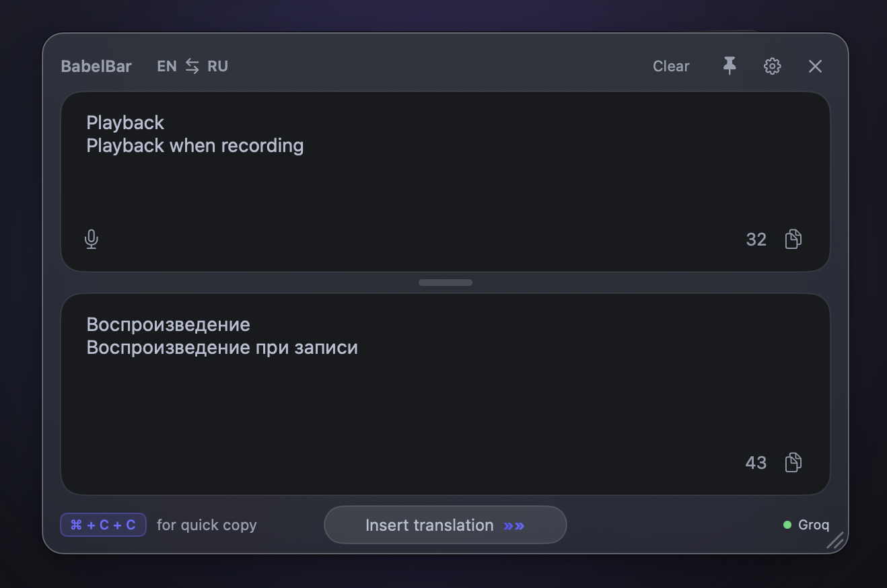Click the panel divider handle between text boxes
The width and height of the screenshot is (887, 588).
point(445,283)
